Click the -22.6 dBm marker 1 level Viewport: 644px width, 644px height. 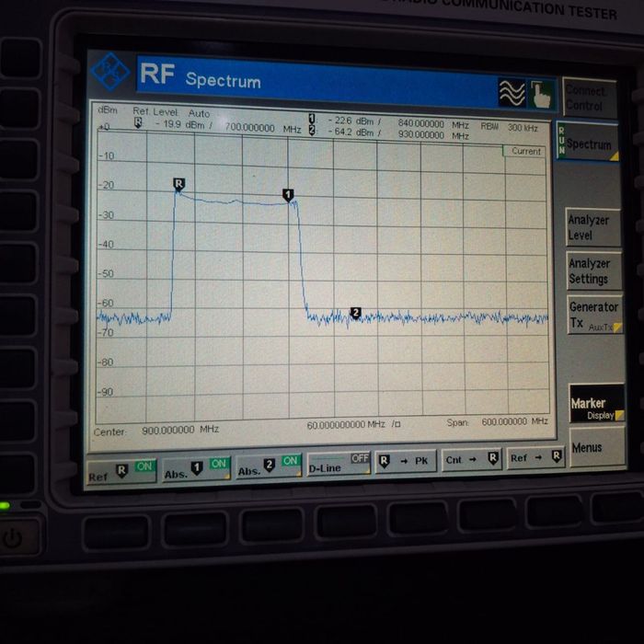tap(354, 121)
